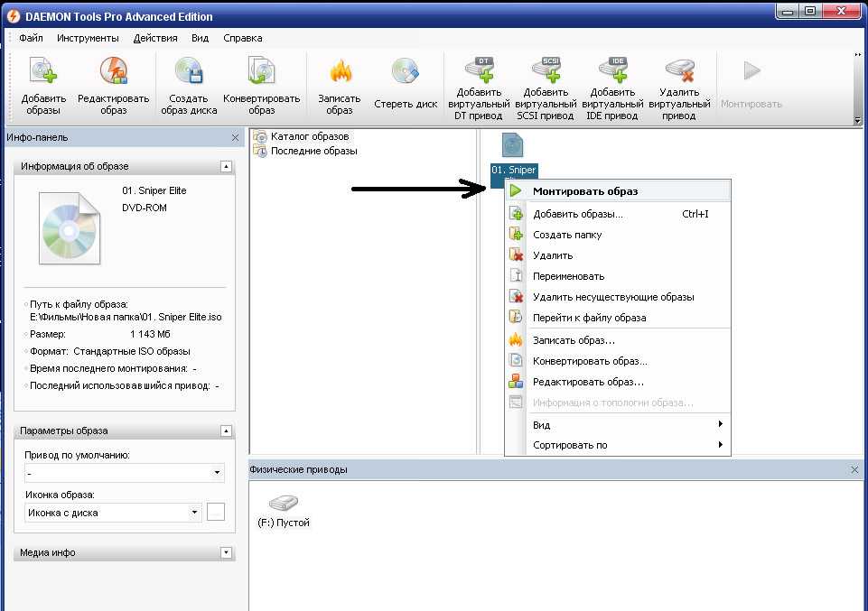Click the folder icon beside Создать папку
The height and width of the screenshot is (611, 868).
coord(516,234)
